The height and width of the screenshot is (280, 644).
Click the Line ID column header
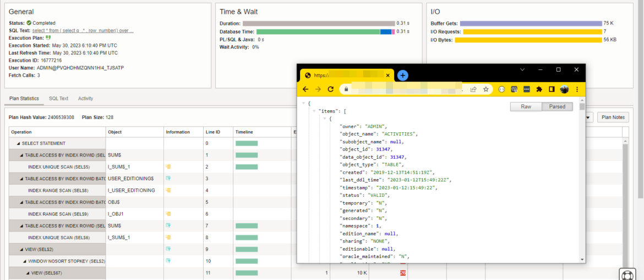217,132
